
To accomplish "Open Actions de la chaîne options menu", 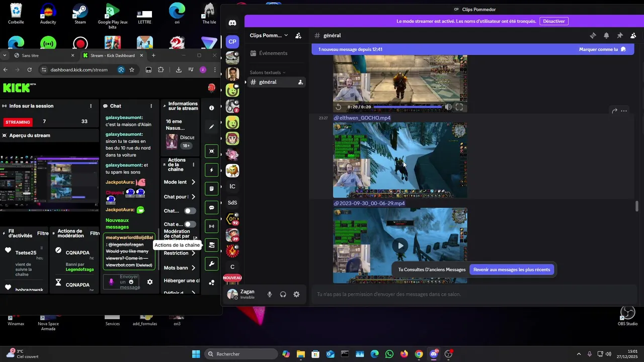I will tap(194, 165).
